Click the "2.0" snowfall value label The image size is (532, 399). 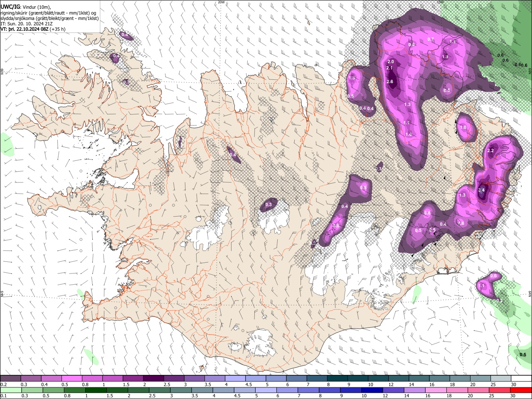(x=391, y=62)
